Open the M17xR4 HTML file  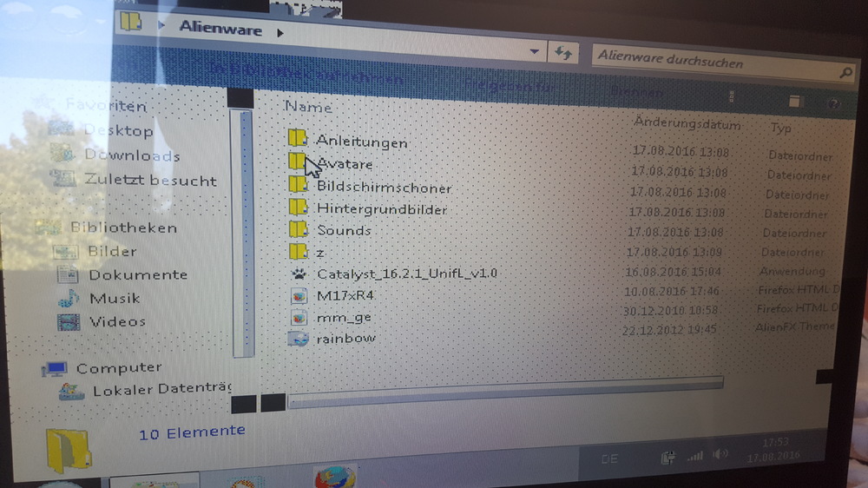(x=345, y=295)
